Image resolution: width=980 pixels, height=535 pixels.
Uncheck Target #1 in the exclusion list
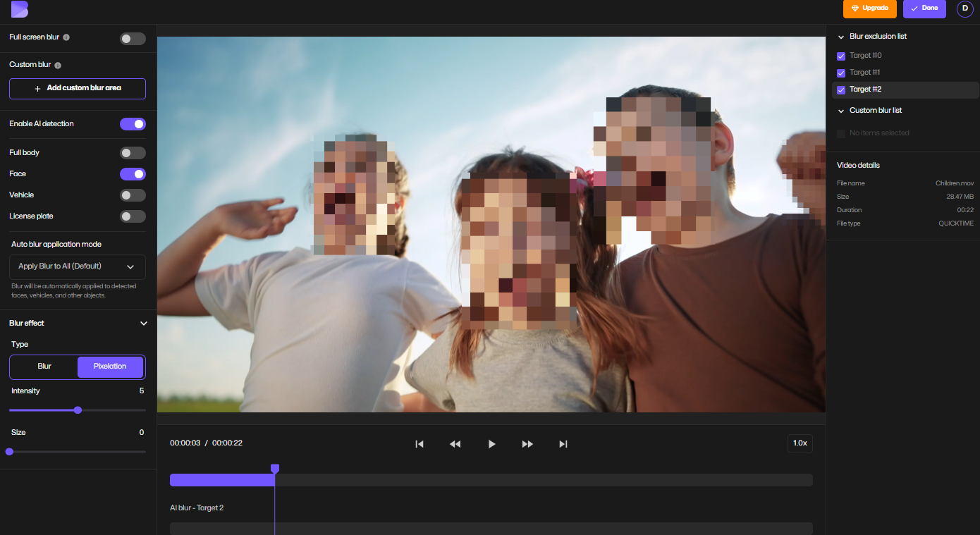point(840,73)
